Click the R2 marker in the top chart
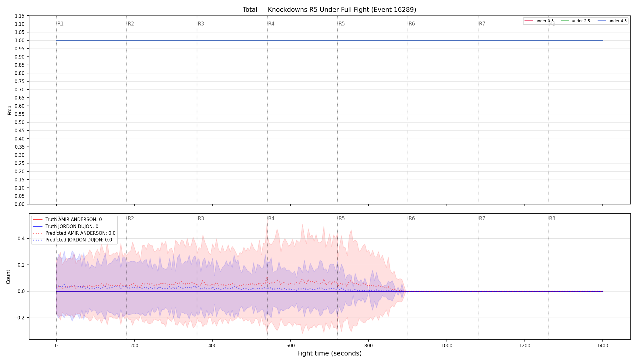637x364 pixels. coord(131,24)
